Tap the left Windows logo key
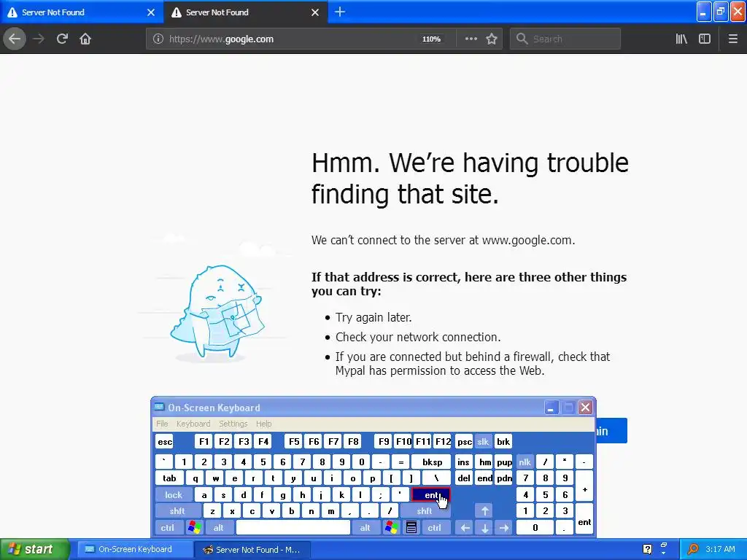The image size is (747, 560). (x=194, y=528)
